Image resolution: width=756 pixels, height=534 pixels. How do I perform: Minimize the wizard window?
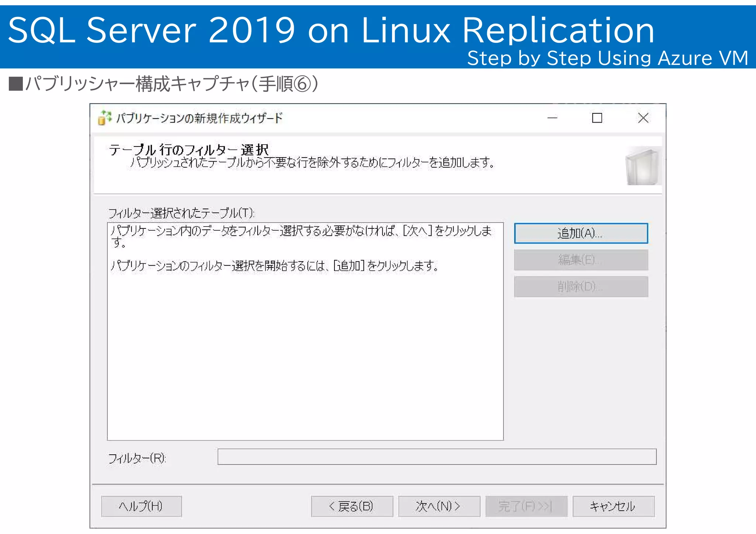pyautogui.click(x=552, y=118)
